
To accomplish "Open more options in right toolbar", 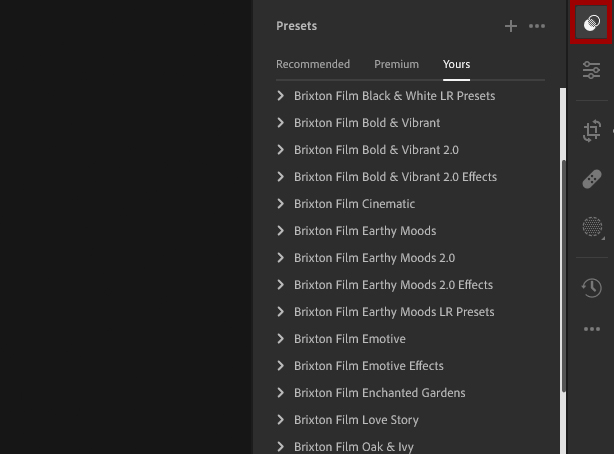I will coord(591,329).
